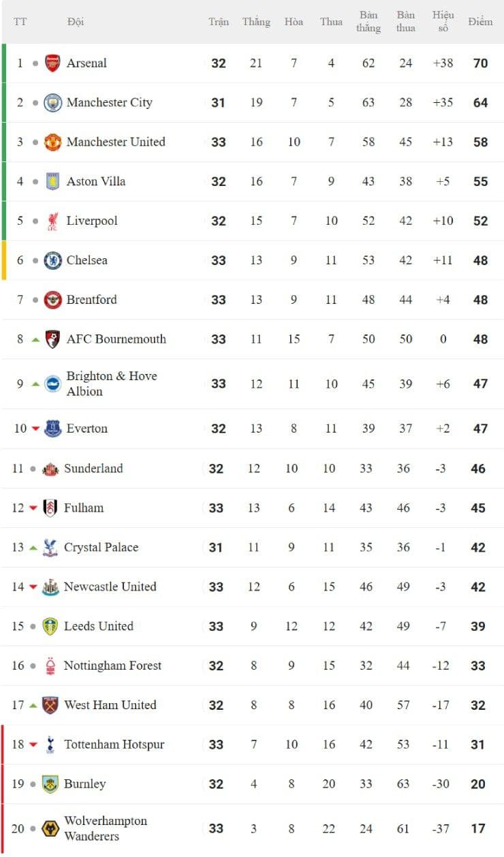Open the Manchester United team link
This screenshot has height=857, width=504.
click(116, 142)
